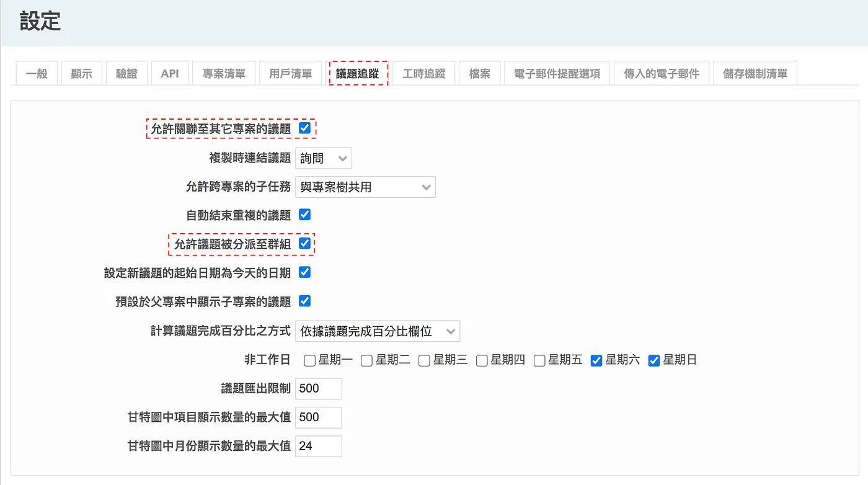Click the 非工作日 label
This screenshot has height=485, width=868.
[267, 360]
